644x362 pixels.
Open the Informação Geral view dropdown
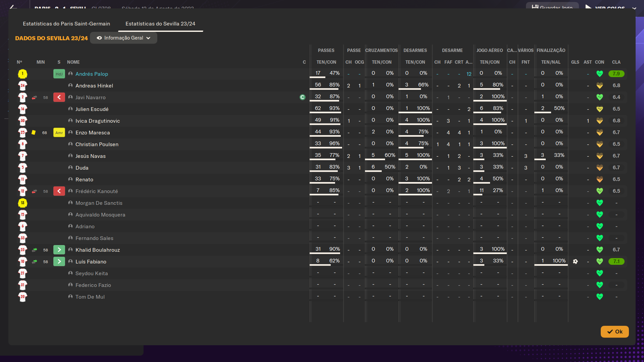tap(123, 38)
